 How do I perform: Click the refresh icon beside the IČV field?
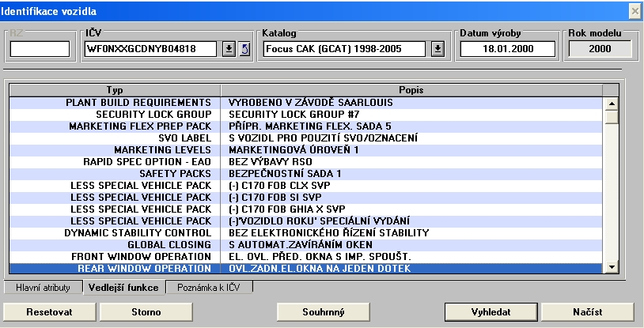tap(244, 49)
